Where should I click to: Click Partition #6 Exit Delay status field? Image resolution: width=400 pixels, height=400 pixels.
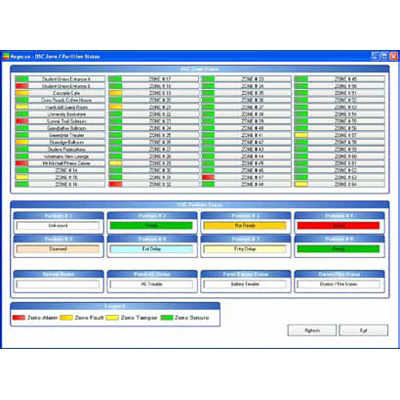(x=151, y=249)
